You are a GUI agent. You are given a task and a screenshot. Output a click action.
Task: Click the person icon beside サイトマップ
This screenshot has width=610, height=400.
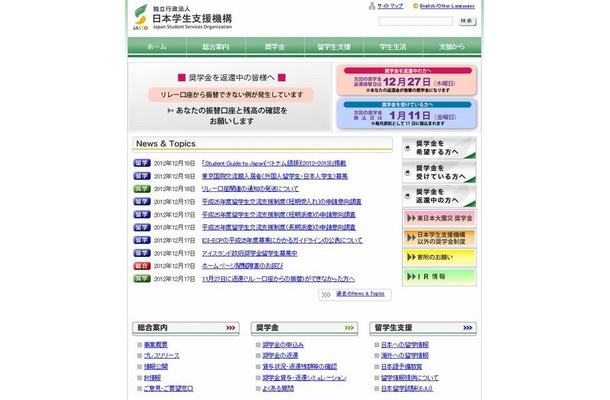[x=372, y=6]
